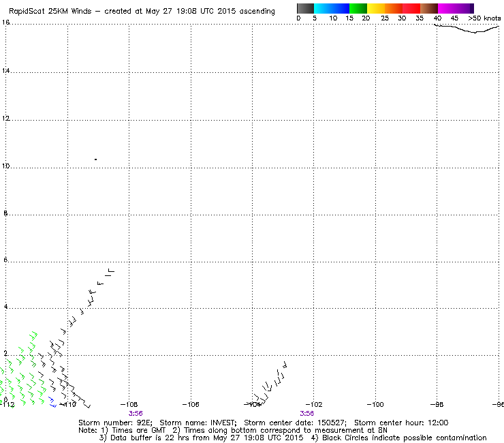Click the gray 0–5 knots legend color
The width and height of the screenshot is (504, 443).
(x=305, y=8)
